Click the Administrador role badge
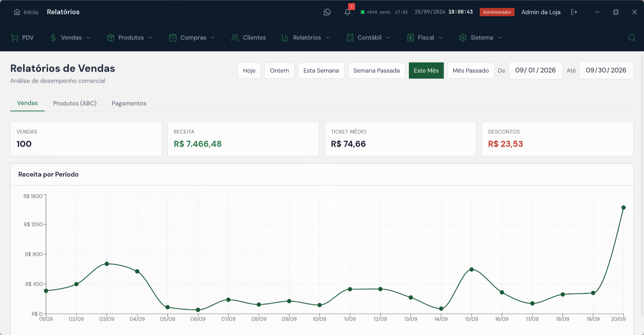The image size is (644, 335). (x=497, y=12)
